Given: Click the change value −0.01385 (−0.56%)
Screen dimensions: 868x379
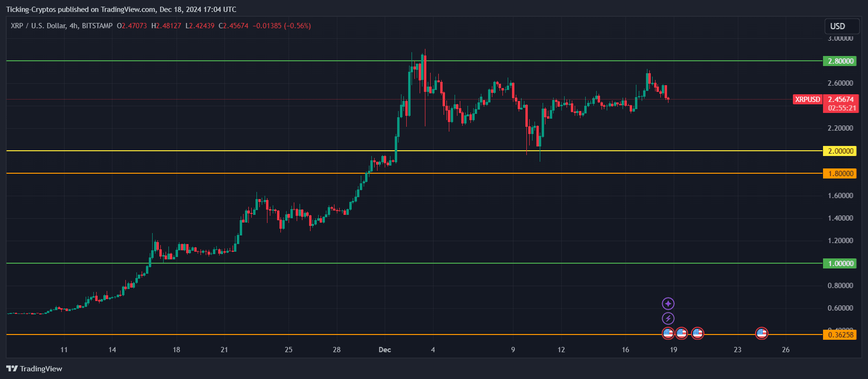Looking at the screenshot, I should [282, 26].
